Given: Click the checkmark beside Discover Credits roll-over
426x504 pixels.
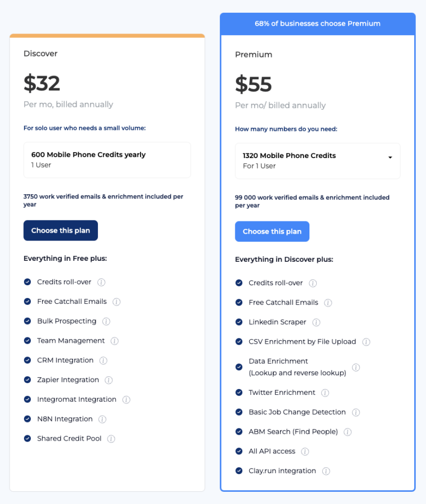Looking at the screenshot, I should click(28, 282).
